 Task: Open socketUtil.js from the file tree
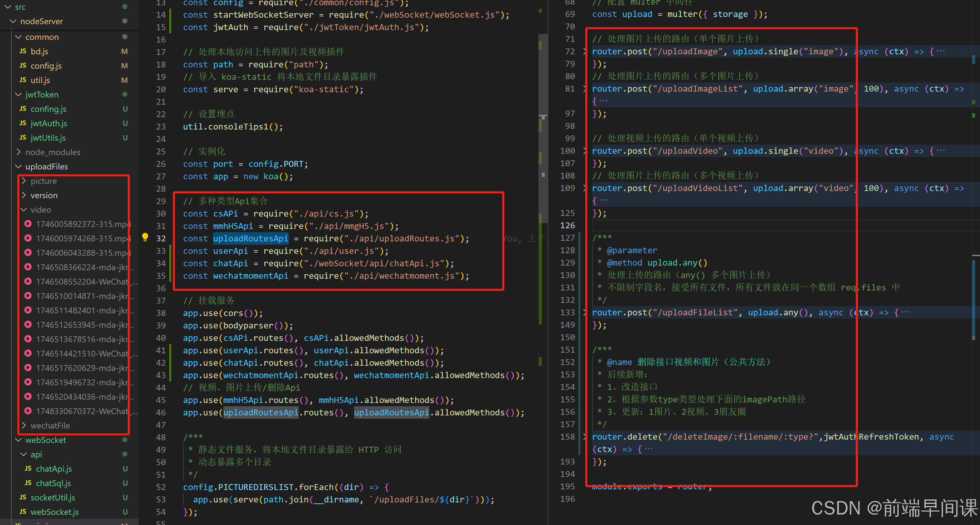pos(53,498)
